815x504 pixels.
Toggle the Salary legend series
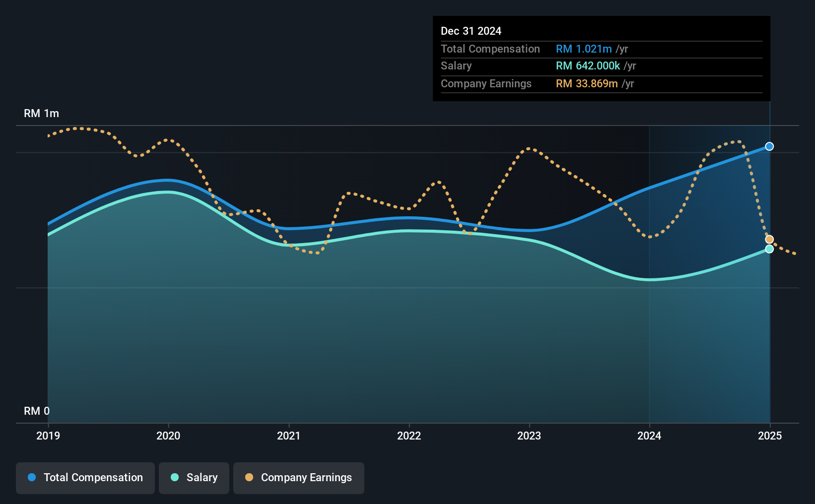click(x=194, y=478)
